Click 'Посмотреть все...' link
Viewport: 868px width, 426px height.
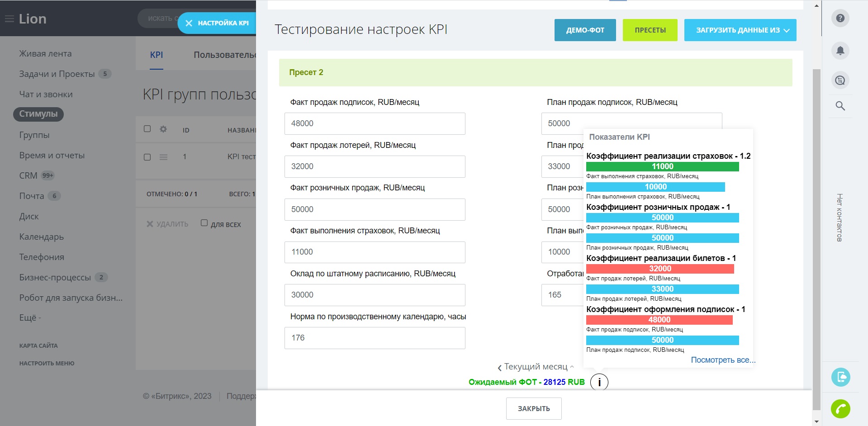pos(723,360)
